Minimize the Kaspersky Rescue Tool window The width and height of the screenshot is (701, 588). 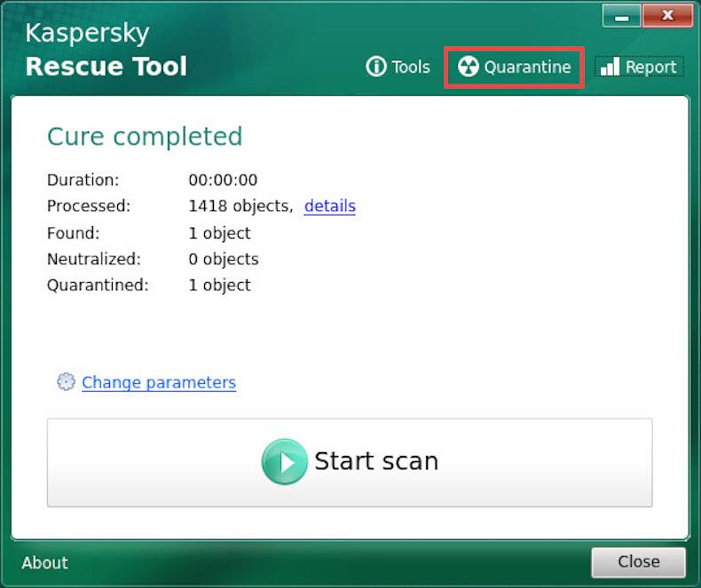[621, 16]
